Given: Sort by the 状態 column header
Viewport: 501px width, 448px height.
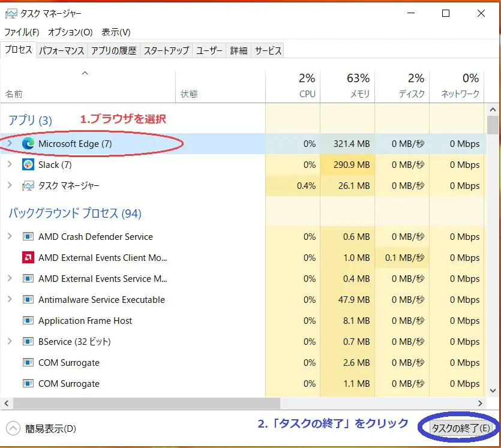Looking at the screenshot, I should (x=220, y=86).
